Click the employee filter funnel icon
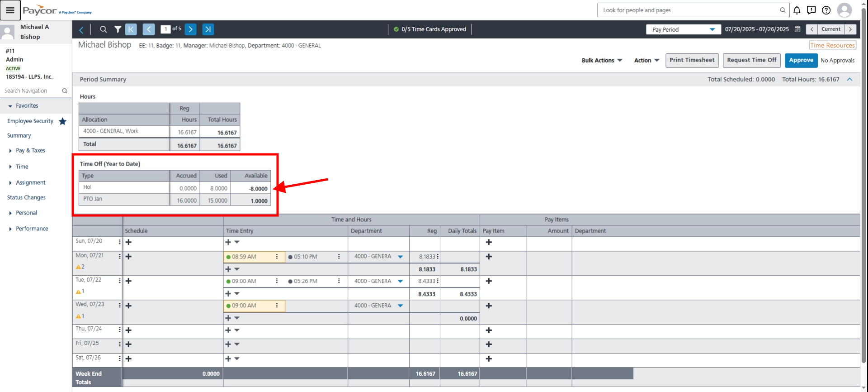 [x=118, y=29]
